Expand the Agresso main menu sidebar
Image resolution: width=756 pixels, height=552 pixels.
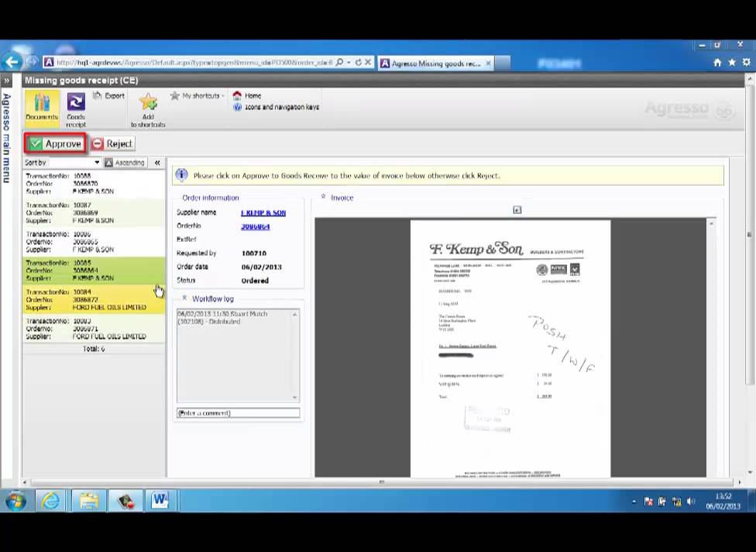(6, 81)
